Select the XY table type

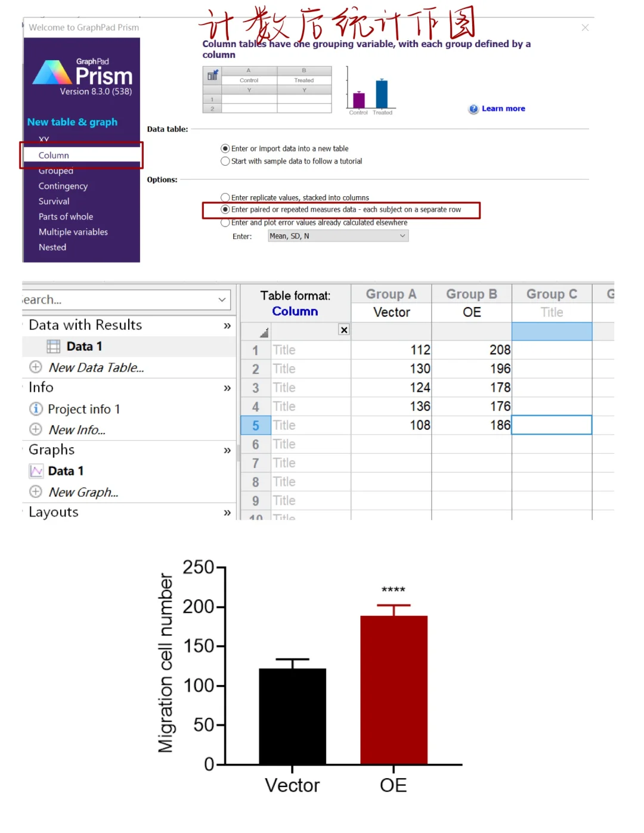[44, 139]
